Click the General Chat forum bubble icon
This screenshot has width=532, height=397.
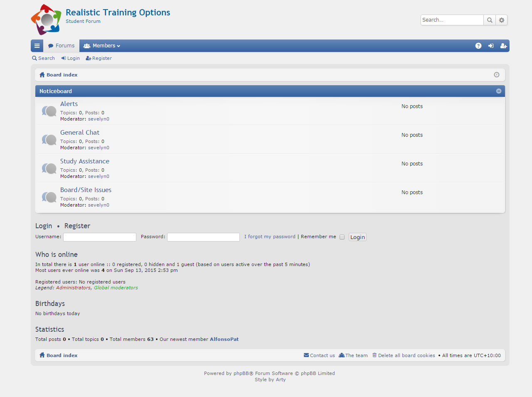tap(49, 140)
